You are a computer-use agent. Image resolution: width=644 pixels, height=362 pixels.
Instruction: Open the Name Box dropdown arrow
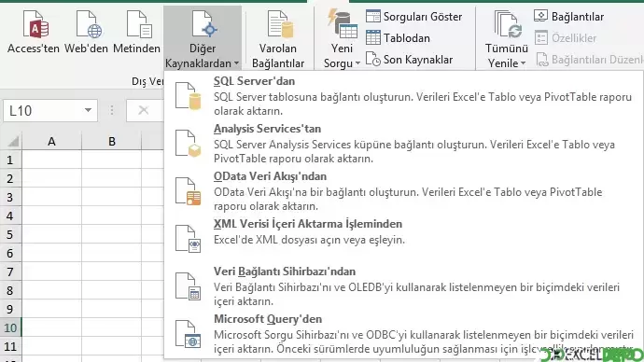tap(88, 110)
